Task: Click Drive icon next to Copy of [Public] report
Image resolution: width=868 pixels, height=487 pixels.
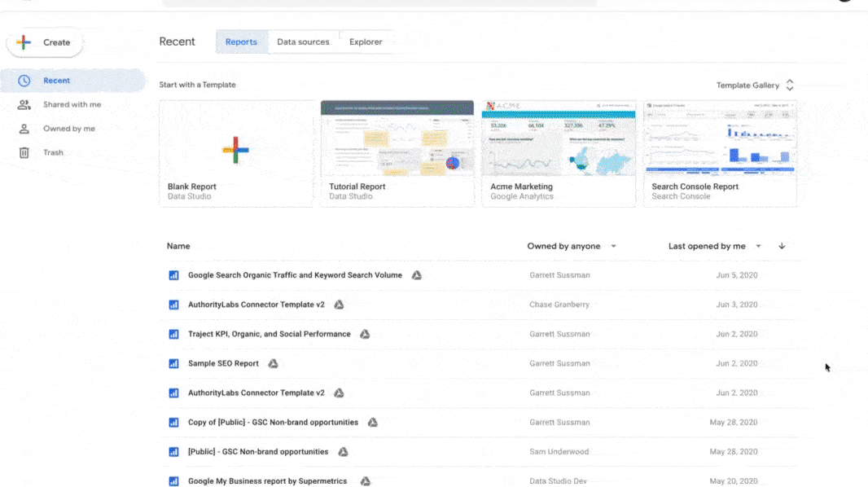Action: (x=373, y=422)
